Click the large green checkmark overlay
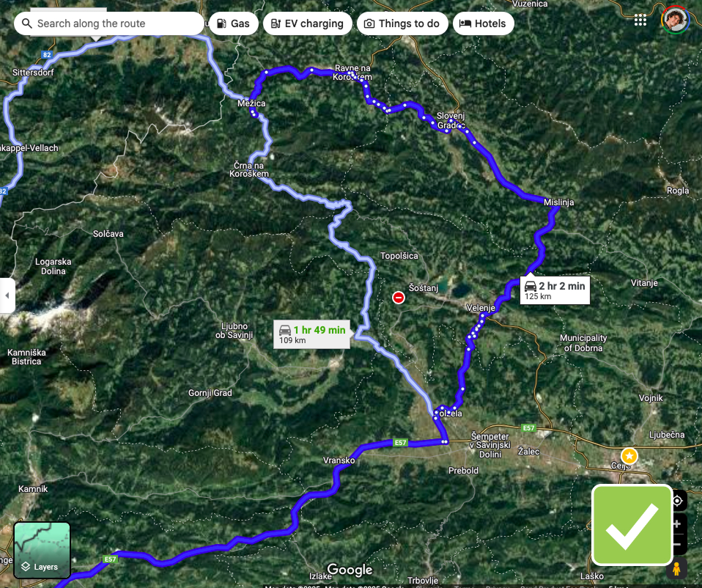The image size is (702, 588). pos(632,525)
